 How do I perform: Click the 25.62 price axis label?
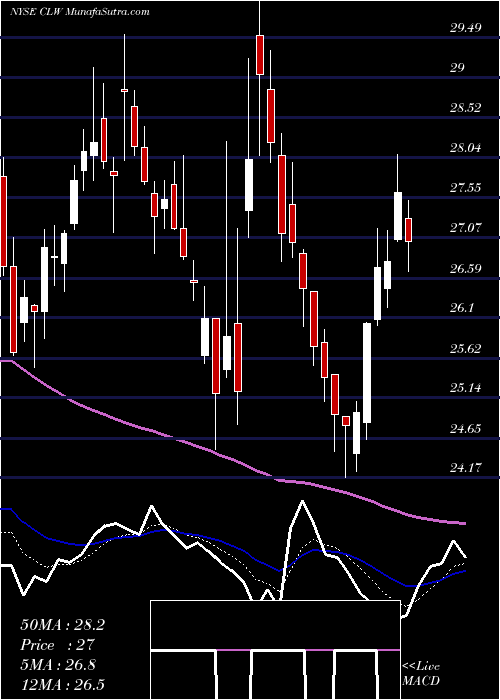[x=466, y=348]
